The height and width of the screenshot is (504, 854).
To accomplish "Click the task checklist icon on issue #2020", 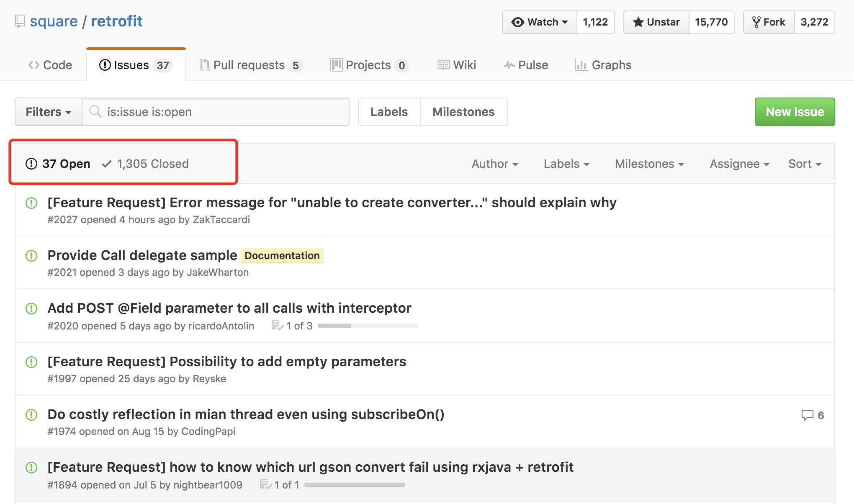I will click(x=277, y=325).
